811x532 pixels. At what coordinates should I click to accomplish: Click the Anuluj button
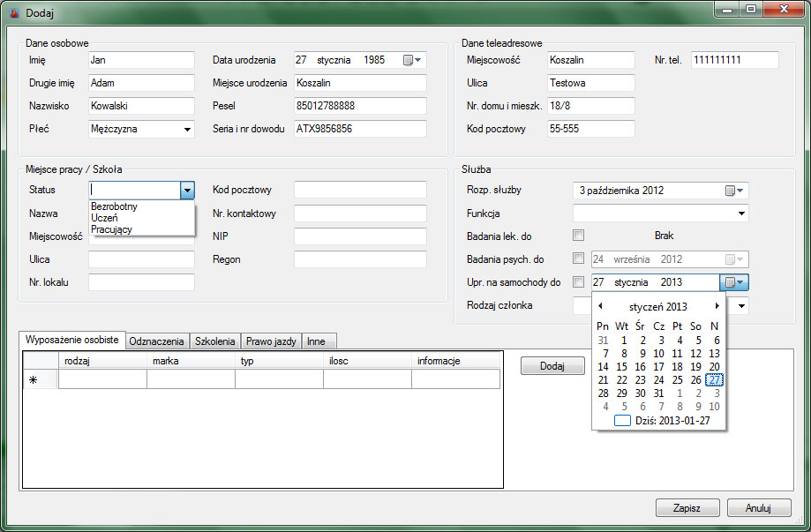(x=758, y=508)
